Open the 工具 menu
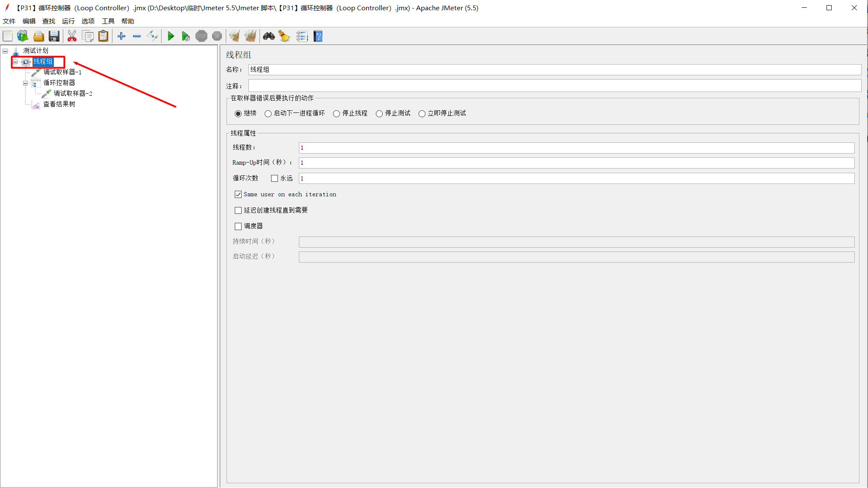This screenshot has height=488, width=868. 108,21
